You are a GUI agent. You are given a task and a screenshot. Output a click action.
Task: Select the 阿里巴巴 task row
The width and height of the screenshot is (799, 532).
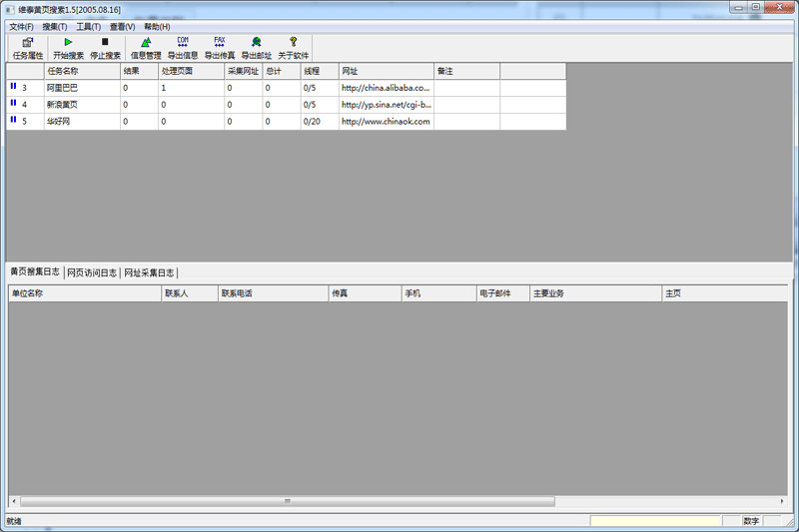coord(286,88)
